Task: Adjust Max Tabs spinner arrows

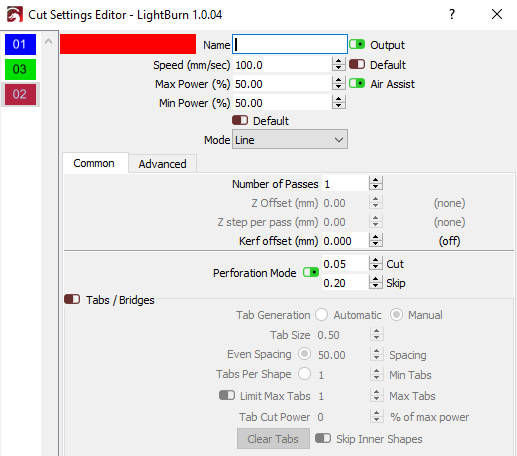Action: (377, 396)
